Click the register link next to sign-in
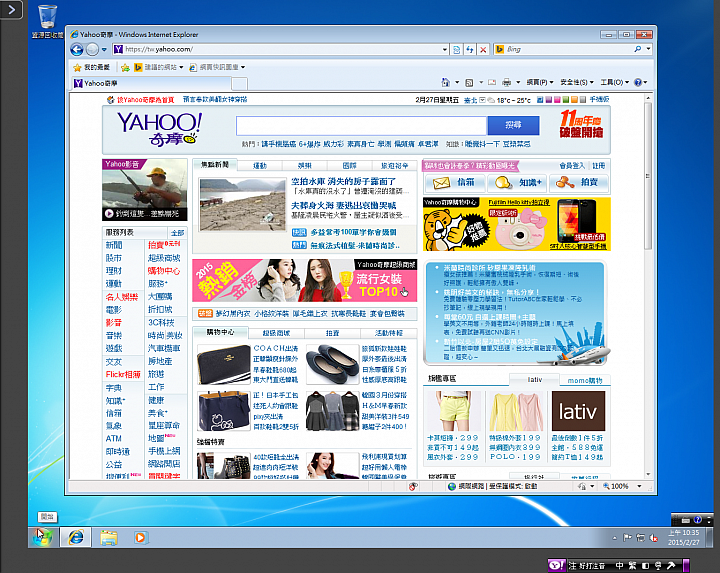 click(598, 165)
